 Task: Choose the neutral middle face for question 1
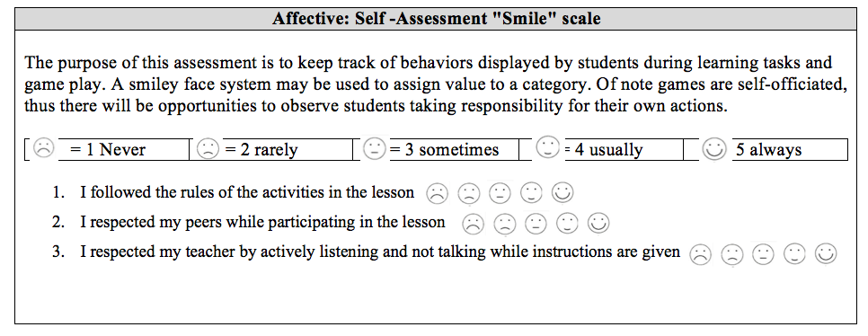pyautogui.click(x=500, y=193)
